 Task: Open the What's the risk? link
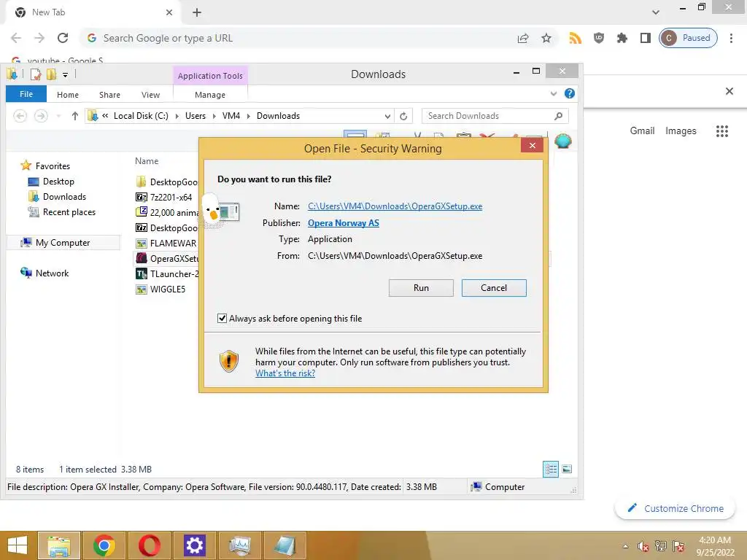[285, 373]
